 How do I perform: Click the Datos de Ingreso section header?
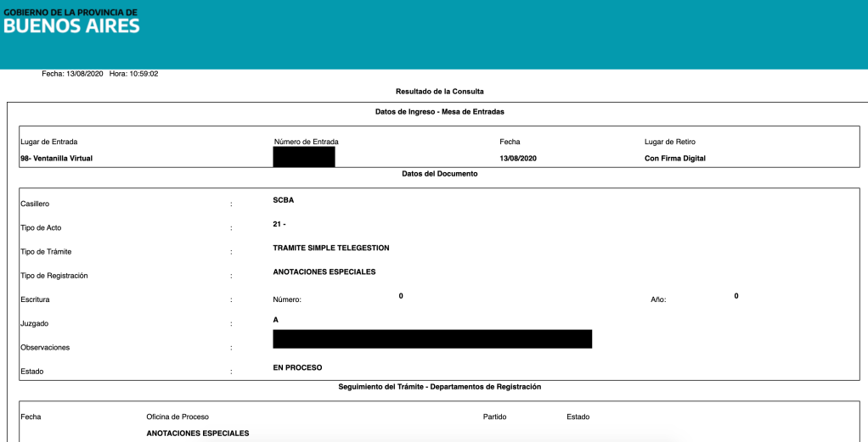click(440, 111)
